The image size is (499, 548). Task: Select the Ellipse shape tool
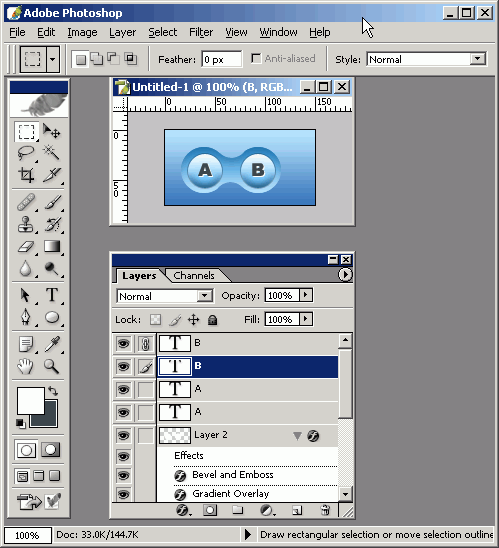coord(52,317)
